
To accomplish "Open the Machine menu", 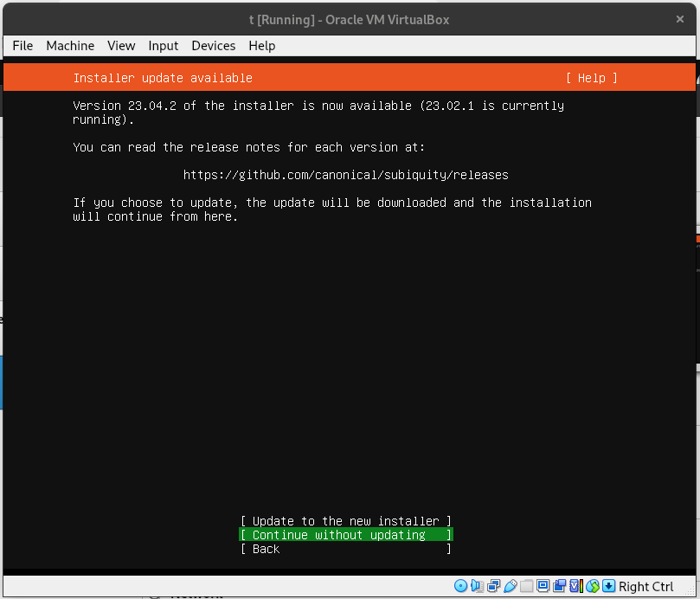I will point(69,46).
